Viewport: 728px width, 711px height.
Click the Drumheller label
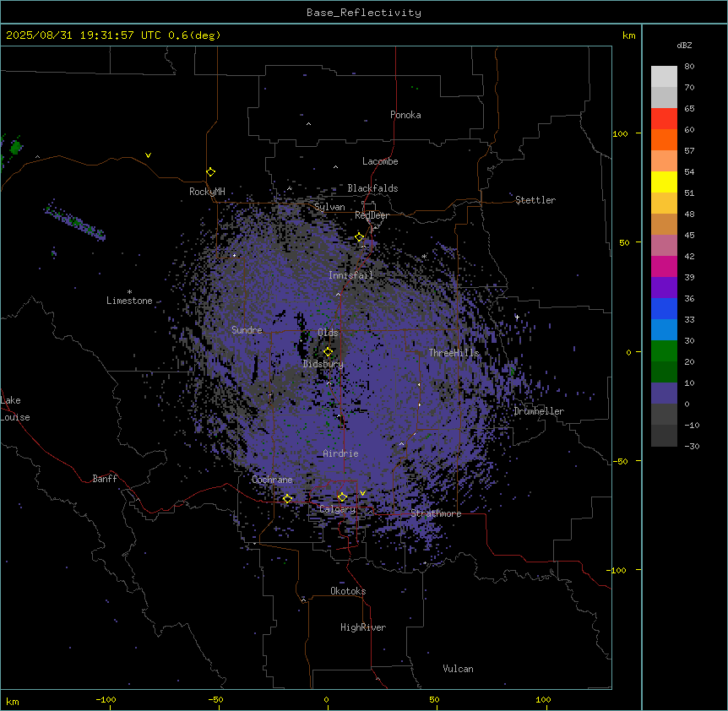pyautogui.click(x=539, y=411)
